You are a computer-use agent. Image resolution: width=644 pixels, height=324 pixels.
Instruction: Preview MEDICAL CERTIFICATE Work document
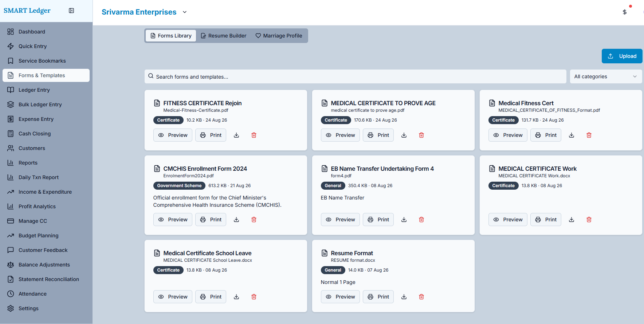[508, 220]
